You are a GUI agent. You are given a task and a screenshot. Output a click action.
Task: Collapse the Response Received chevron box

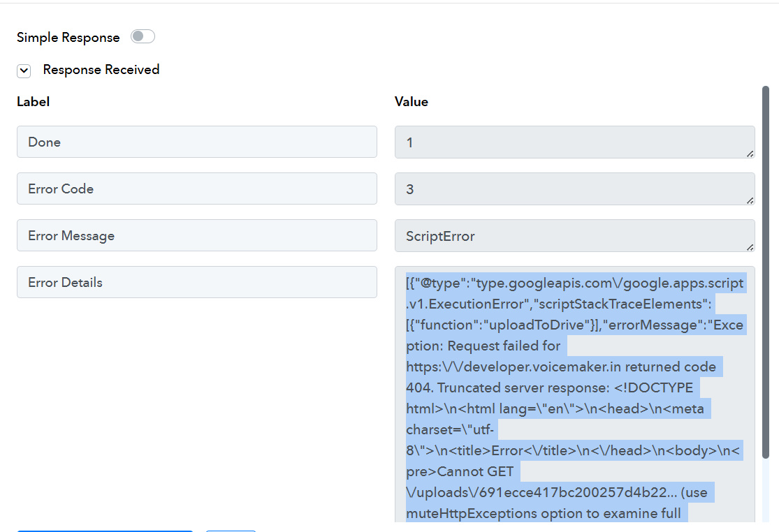point(24,71)
